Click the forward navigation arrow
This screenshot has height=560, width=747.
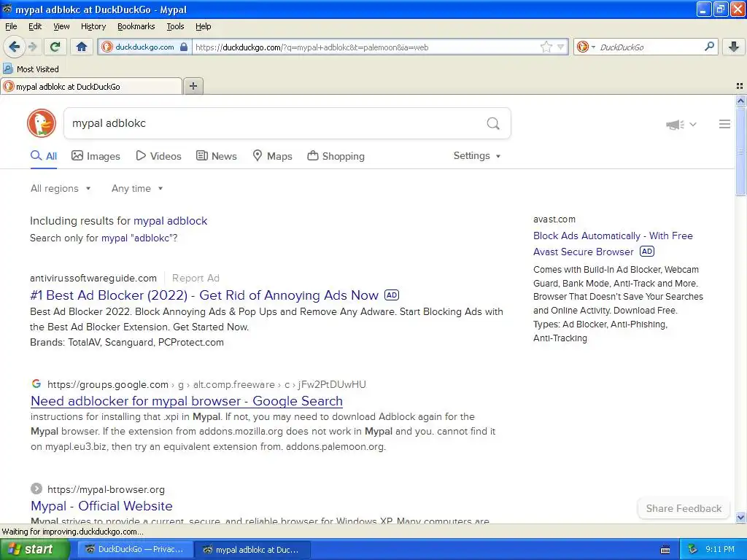32,47
